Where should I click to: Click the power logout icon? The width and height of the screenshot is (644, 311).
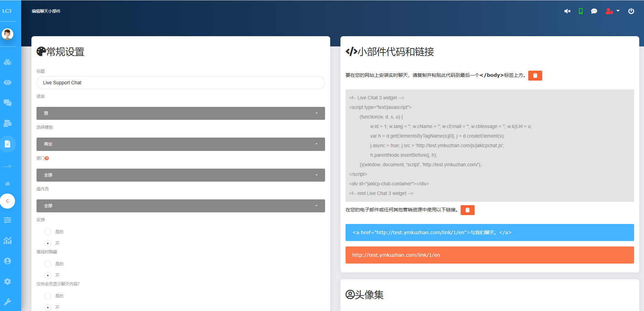tap(631, 11)
